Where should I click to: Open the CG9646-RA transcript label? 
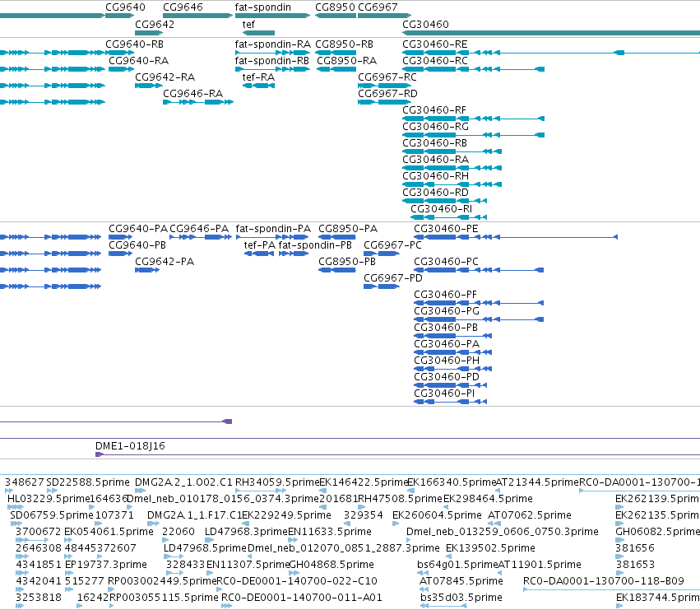[192, 94]
